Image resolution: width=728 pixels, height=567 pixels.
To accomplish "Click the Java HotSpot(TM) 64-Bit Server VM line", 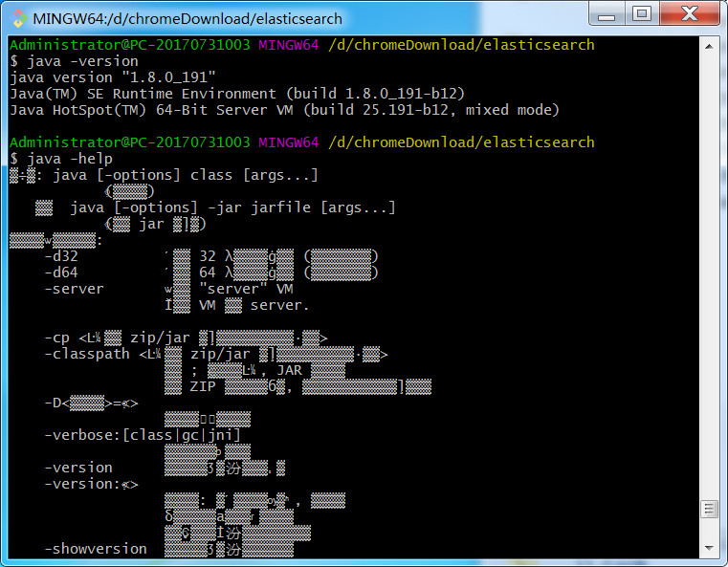I will [x=285, y=110].
